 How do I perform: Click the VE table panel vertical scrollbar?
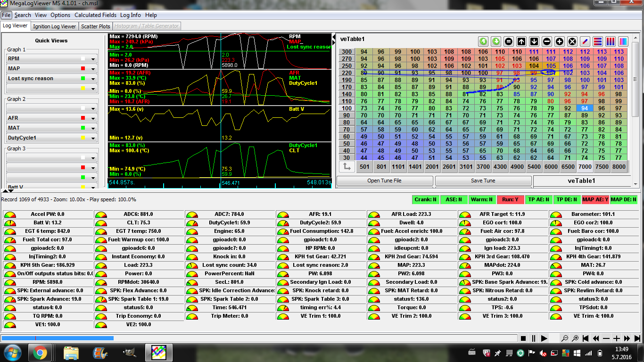636,111
